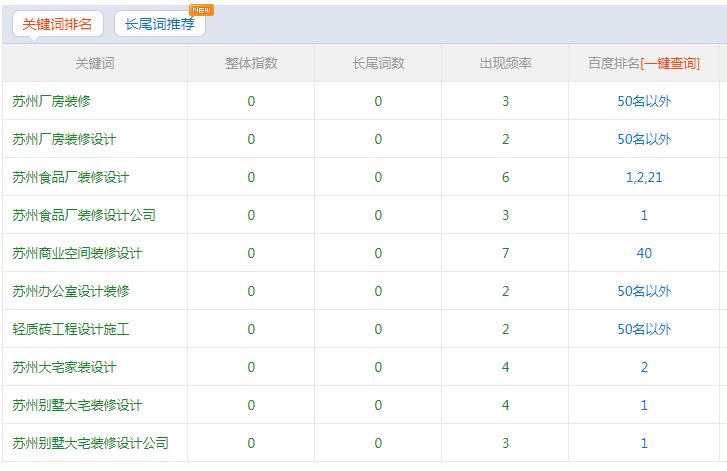Click 整体指数 value 0 for 苏州别墅大宅装修设计公司
Viewport: 727px width, 471px height.
point(251,443)
